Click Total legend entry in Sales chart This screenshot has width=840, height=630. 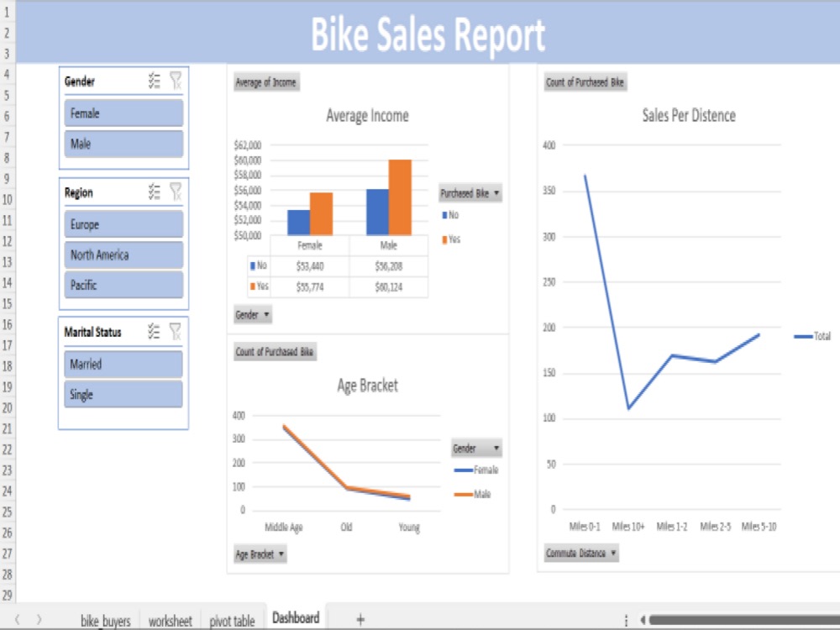(812, 336)
